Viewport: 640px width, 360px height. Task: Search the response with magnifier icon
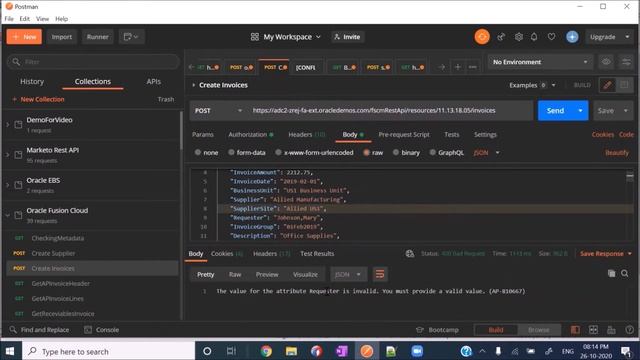pos(625,273)
